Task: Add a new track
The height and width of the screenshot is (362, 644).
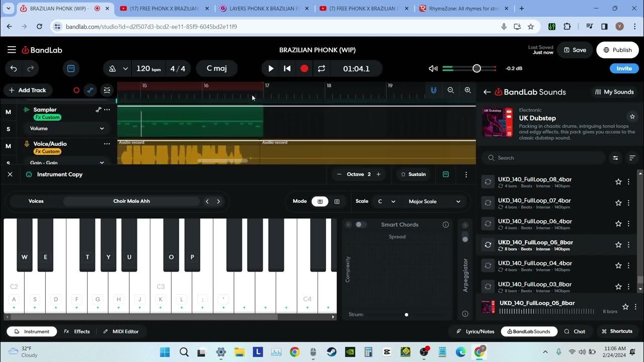Action: tap(27, 90)
